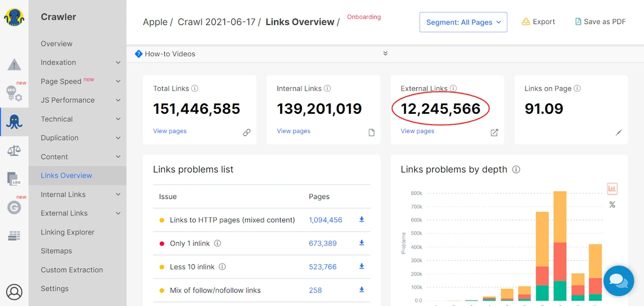Select Linking Explorer in sidebar
The height and width of the screenshot is (306, 644).
coord(68,232)
